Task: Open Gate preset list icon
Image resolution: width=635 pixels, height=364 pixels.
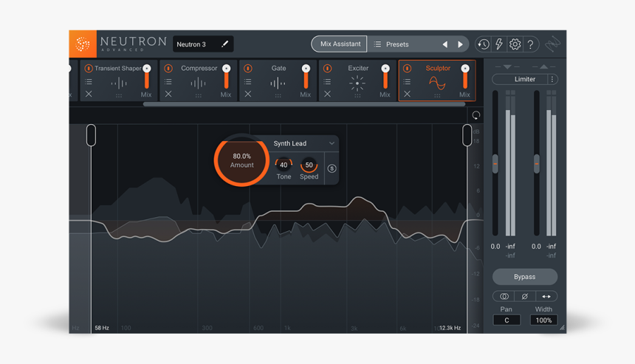Action: 248,82
